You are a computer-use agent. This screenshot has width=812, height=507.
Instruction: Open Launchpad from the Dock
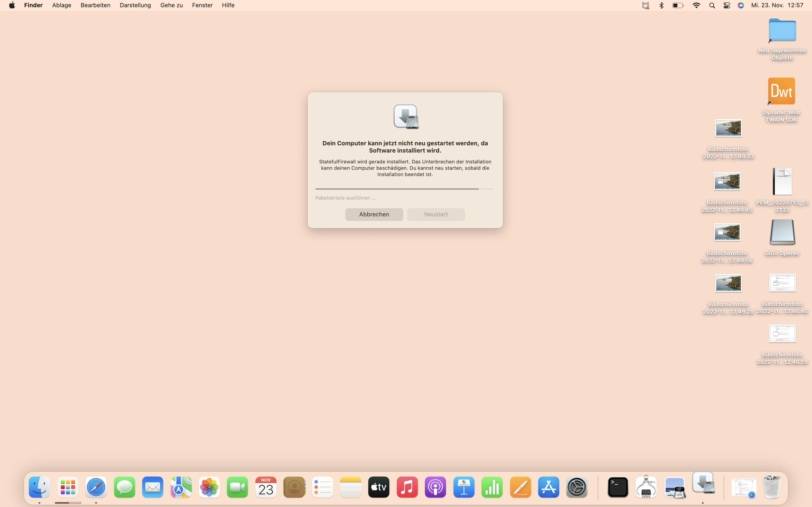click(68, 487)
